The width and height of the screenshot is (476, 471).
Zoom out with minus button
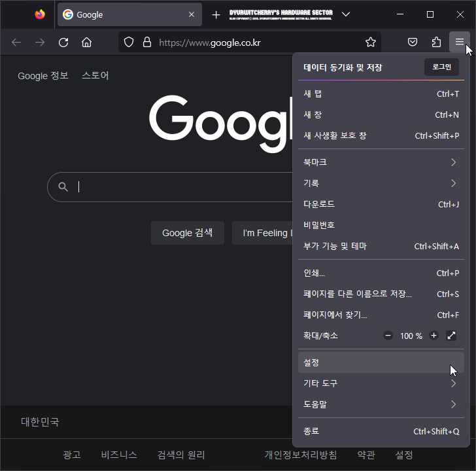point(388,336)
